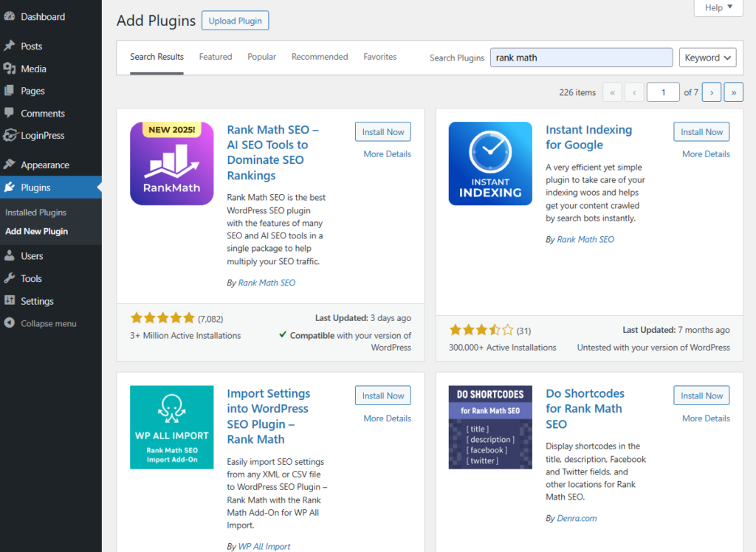Open the Keyword search type dropdown

707,58
